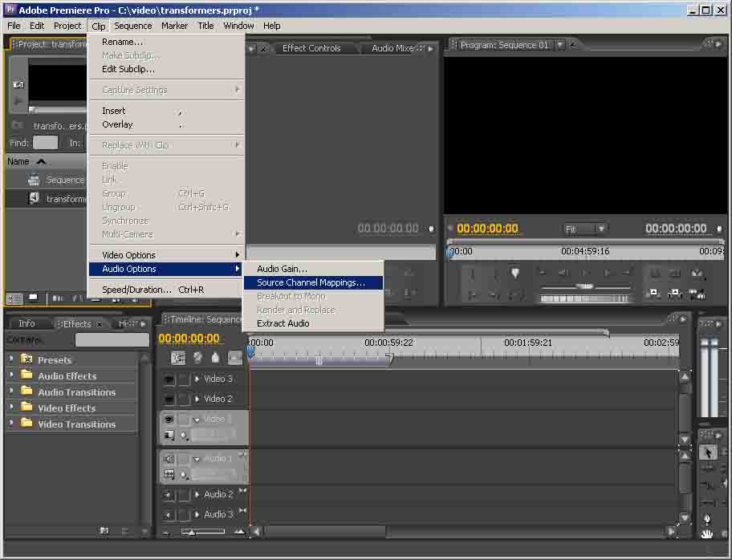The image size is (732, 560).
Task: Toggle the Video 2 track lock box
Action: click(185, 399)
